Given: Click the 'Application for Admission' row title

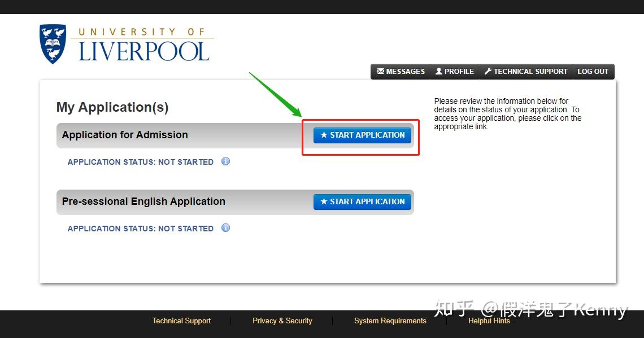Looking at the screenshot, I should click(125, 135).
